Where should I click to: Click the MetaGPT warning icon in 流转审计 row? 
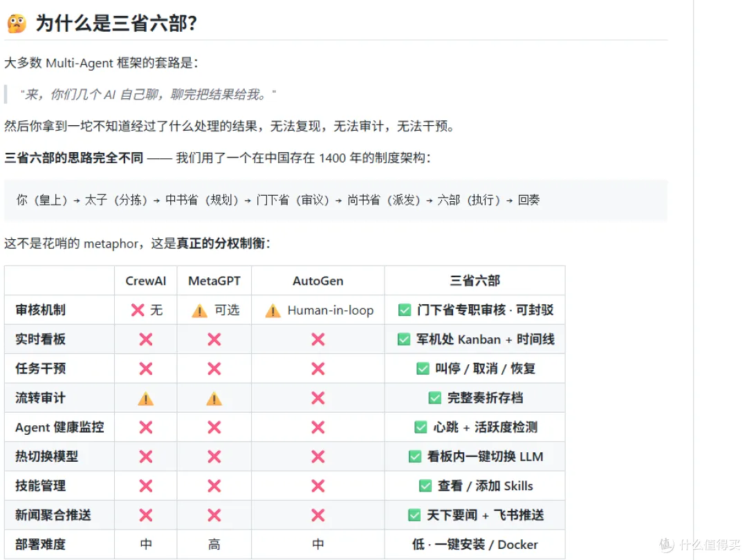214,399
